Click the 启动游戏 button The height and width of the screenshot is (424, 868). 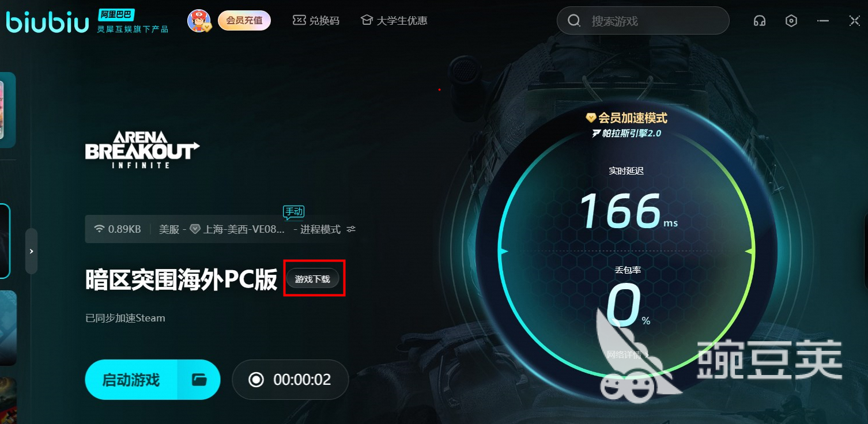click(x=131, y=380)
